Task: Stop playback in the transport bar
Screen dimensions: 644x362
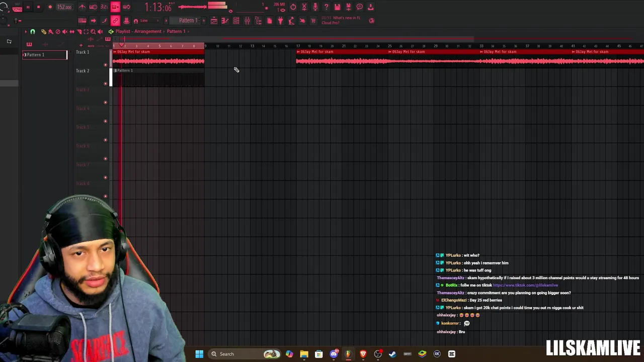Action: pyautogui.click(x=38, y=7)
